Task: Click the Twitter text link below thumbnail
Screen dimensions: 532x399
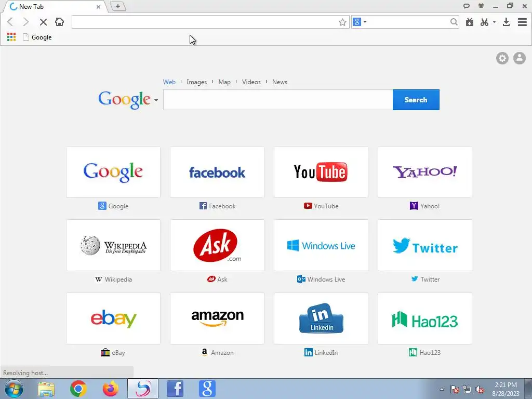Action: (x=430, y=279)
